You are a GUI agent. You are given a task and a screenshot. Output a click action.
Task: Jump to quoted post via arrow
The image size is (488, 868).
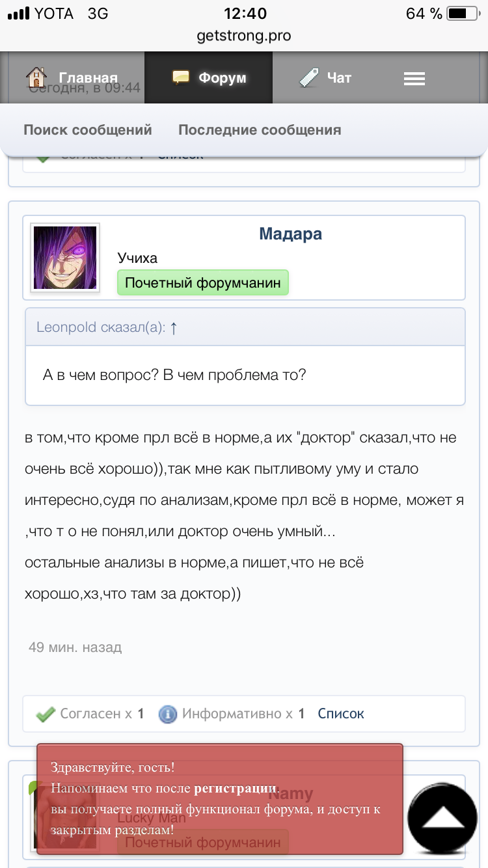coord(174,328)
